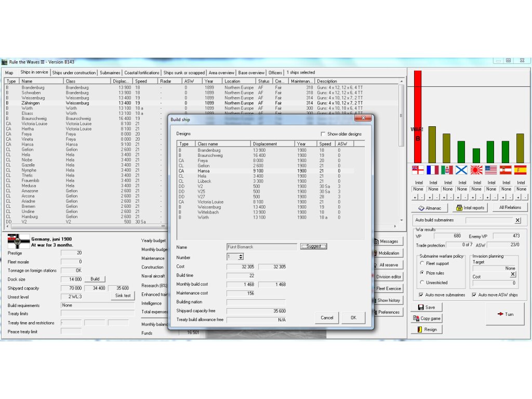Select the United States flag icon
The height and width of the screenshot is (399, 532).
click(491, 170)
